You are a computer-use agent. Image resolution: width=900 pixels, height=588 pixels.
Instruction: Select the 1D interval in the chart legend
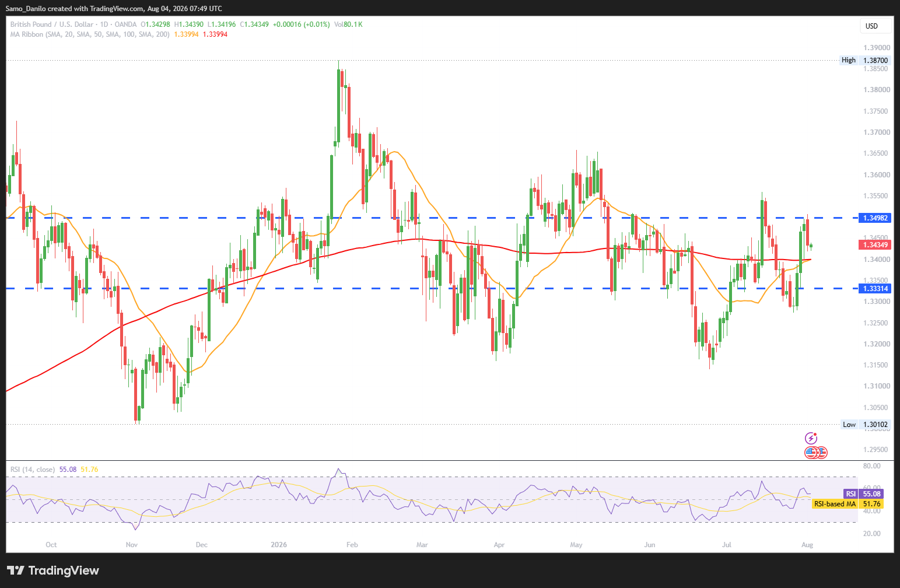click(x=104, y=24)
